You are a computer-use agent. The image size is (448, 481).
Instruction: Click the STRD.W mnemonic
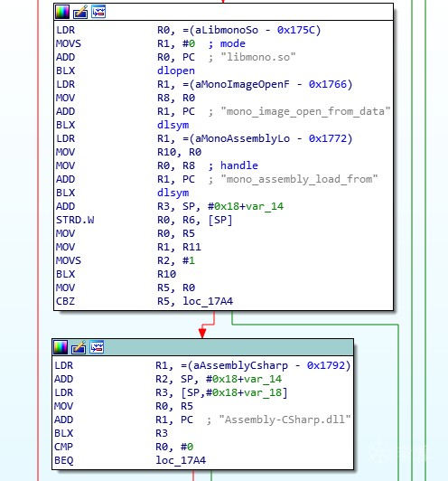[75, 220]
